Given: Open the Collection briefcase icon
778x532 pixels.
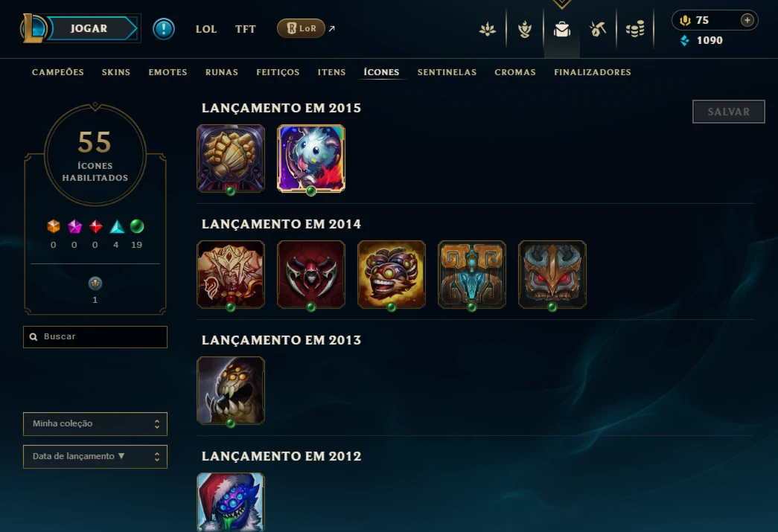Looking at the screenshot, I should (561, 30).
